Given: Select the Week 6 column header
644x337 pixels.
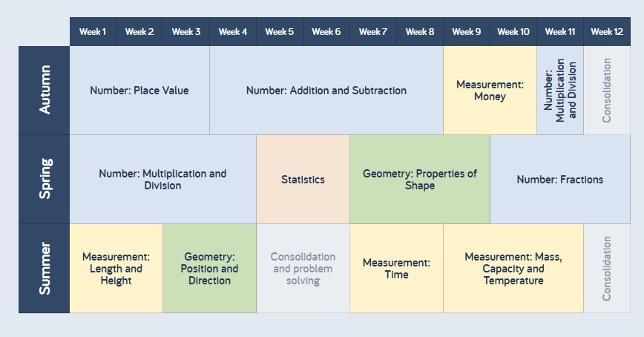Looking at the screenshot, I should click(326, 32).
